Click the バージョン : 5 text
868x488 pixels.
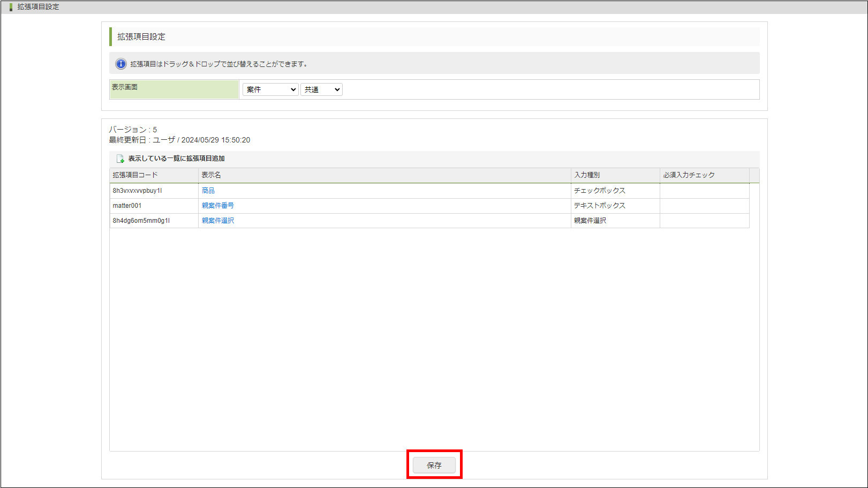coord(133,130)
